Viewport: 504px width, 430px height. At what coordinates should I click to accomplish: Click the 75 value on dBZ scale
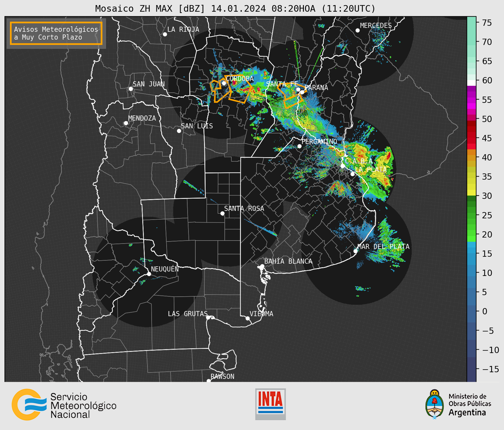[x=486, y=23]
